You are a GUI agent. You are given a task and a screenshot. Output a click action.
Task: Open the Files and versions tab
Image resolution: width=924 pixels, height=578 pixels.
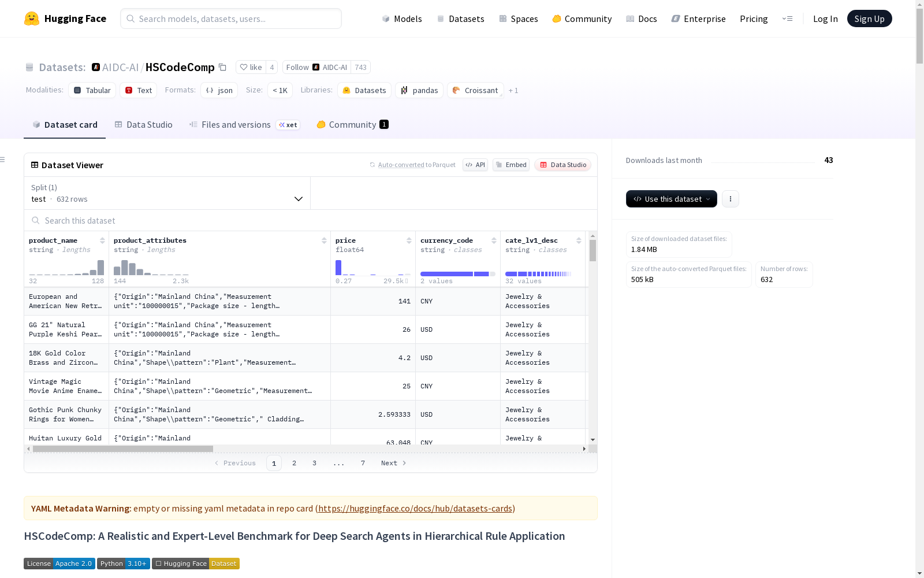(244, 125)
